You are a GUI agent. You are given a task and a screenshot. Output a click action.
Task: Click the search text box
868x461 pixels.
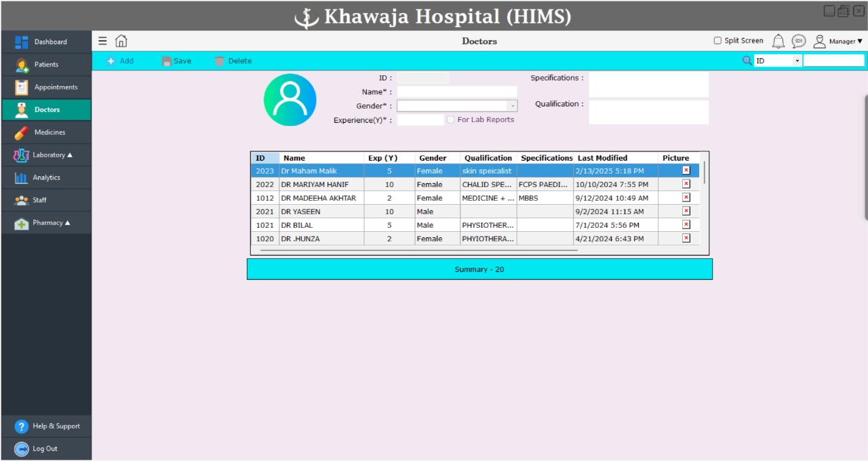(x=834, y=60)
